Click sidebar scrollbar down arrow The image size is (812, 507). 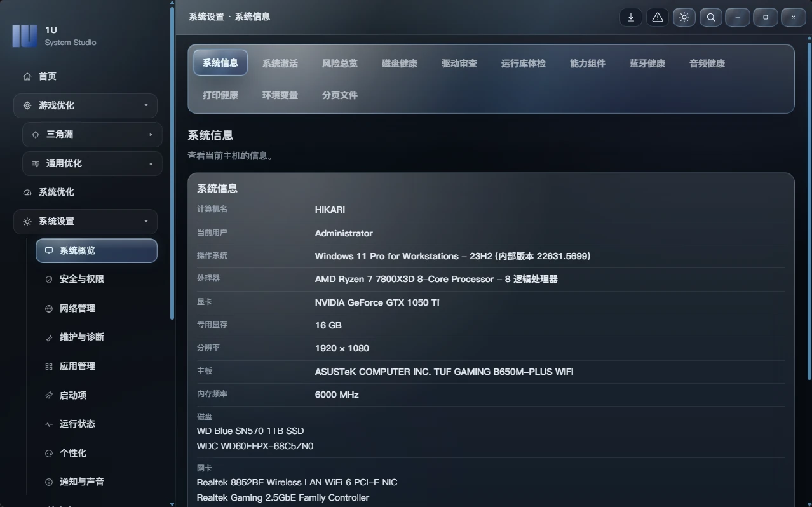172,504
